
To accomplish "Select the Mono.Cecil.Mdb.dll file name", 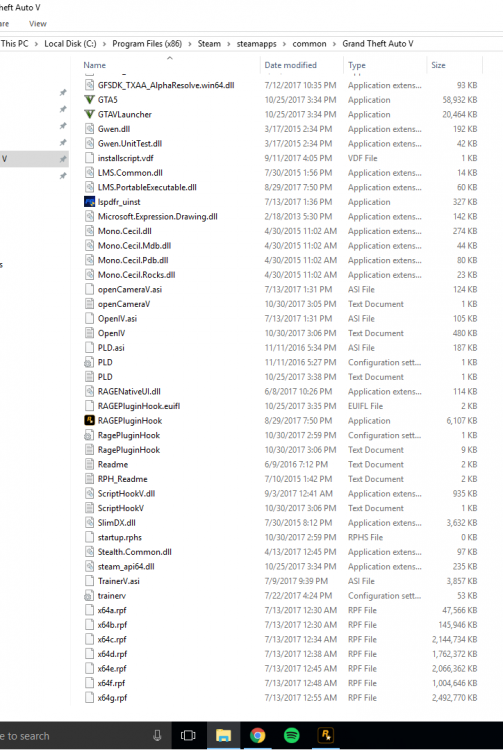I will (x=134, y=245).
